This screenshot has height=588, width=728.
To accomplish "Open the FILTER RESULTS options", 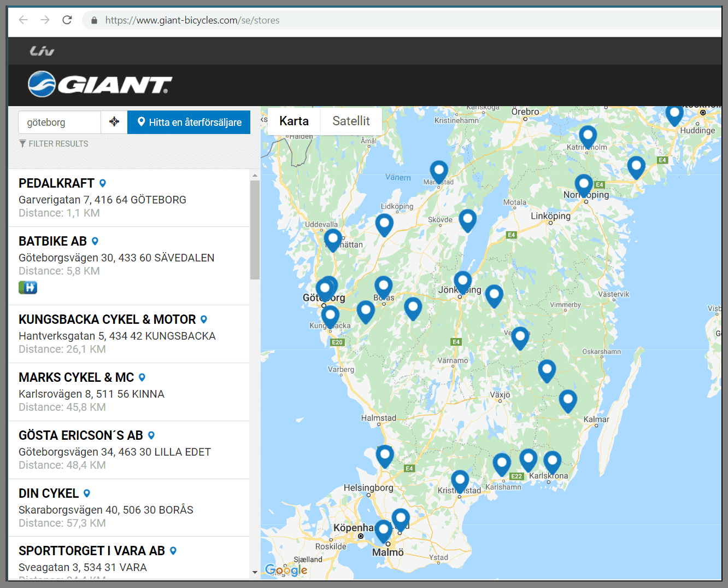I will tap(54, 143).
